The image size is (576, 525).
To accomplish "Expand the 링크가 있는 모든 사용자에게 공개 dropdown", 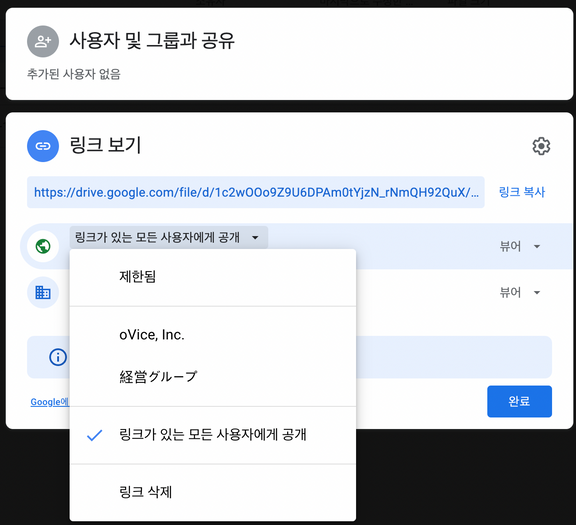I will coord(169,237).
